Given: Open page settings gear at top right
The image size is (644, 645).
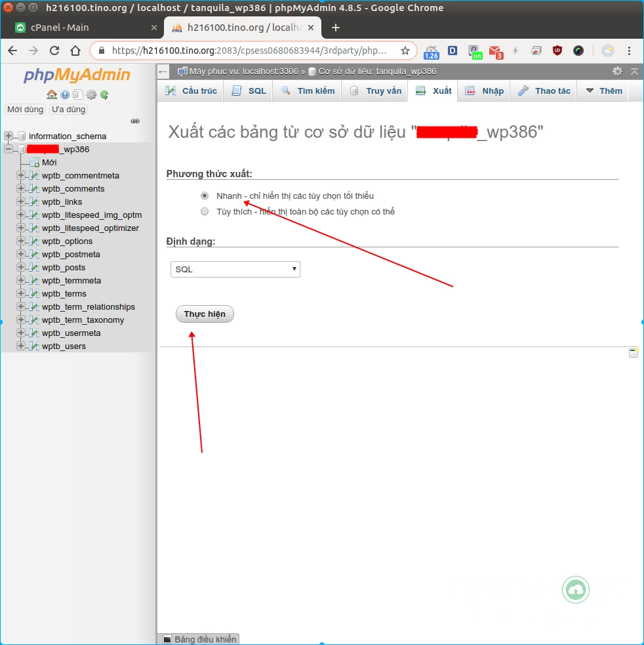Looking at the screenshot, I should 617,71.
